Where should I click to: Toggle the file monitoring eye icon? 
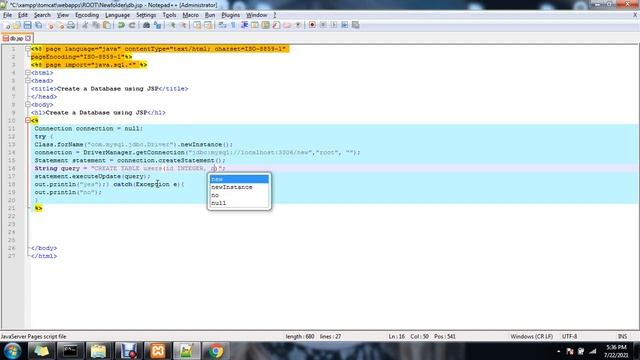(x=298, y=25)
